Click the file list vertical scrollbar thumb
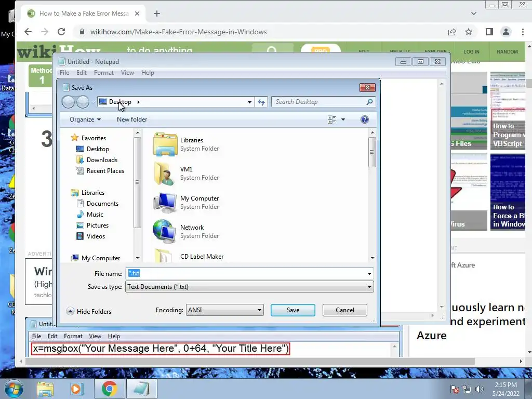The height and width of the screenshot is (399, 532). [372, 152]
